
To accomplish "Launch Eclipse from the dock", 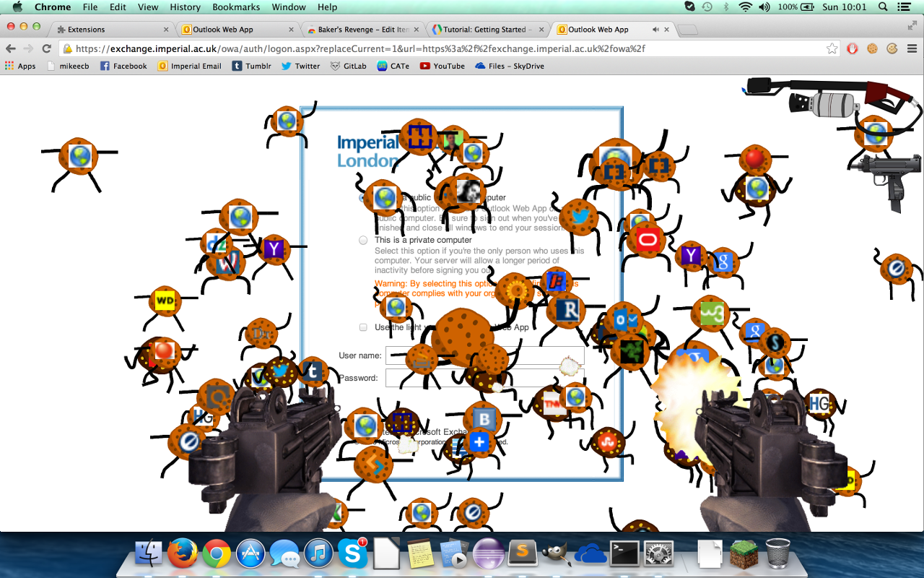I will coord(488,554).
